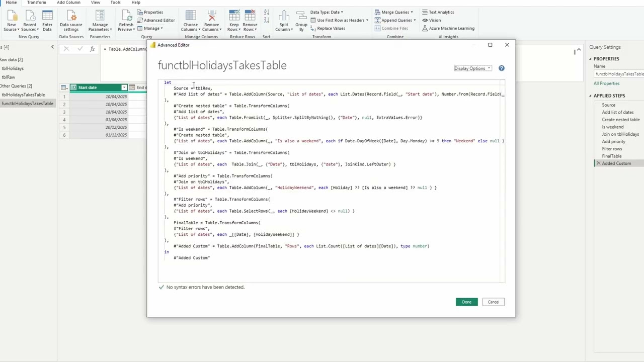Maximize the Advanced Editor dialog
Image resolution: width=644 pixels, height=362 pixels.
click(490, 45)
